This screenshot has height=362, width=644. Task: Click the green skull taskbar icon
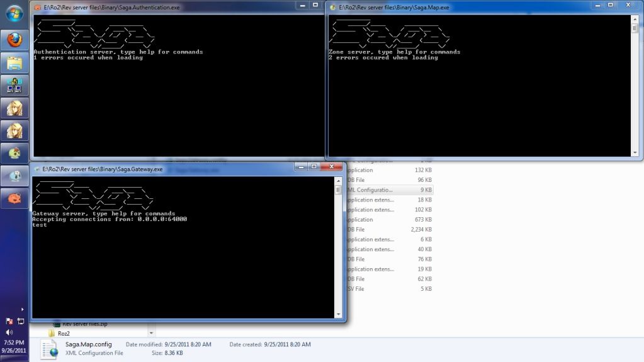point(14,152)
